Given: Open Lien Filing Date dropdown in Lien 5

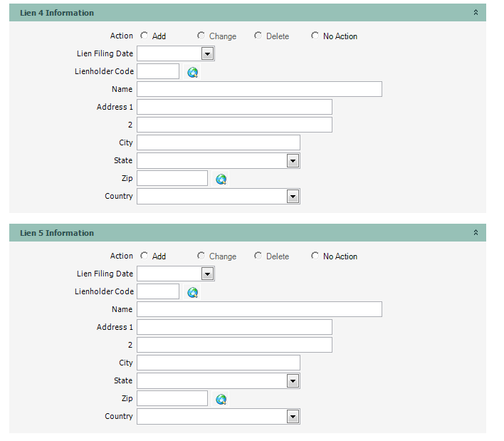Looking at the screenshot, I should (207, 274).
